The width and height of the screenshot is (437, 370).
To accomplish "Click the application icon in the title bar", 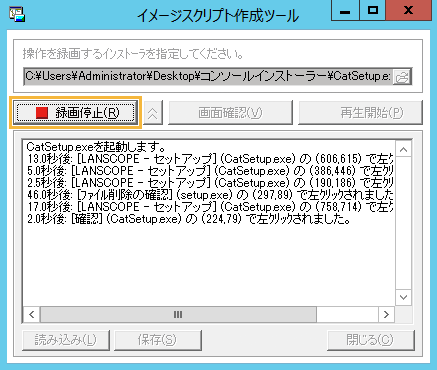I will [x=17, y=14].
